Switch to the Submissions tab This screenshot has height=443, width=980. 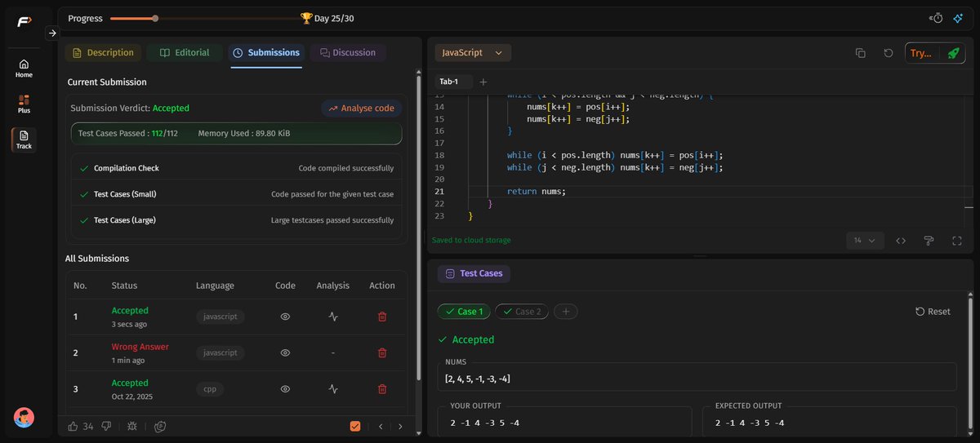point(266,52)
